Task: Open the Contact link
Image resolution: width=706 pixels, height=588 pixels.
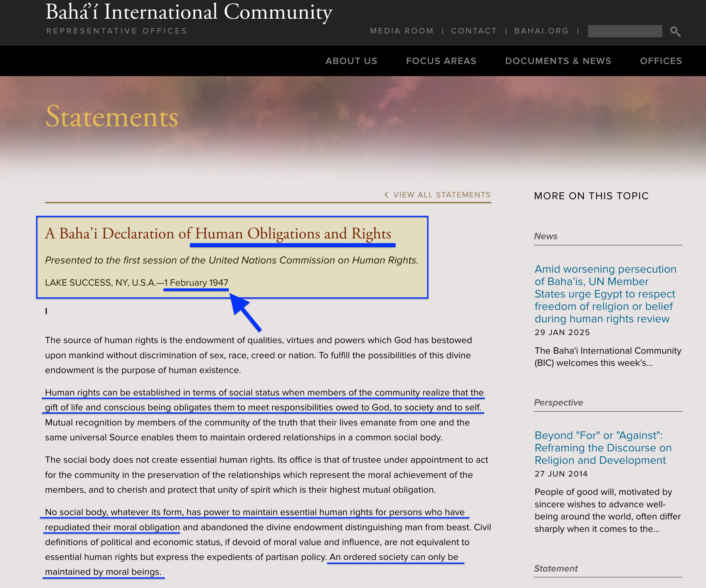Action: [474, 31]
